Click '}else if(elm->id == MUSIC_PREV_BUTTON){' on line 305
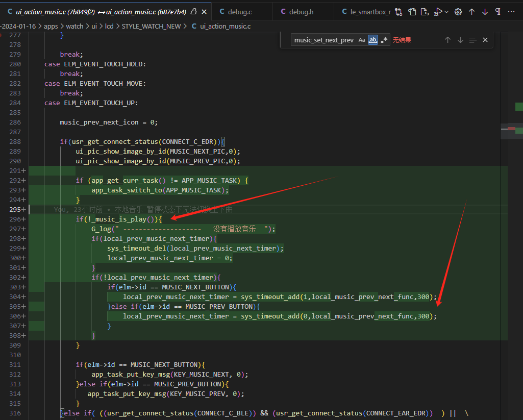The height and width of the screenshot is (420, 523). tap(184, 307)
